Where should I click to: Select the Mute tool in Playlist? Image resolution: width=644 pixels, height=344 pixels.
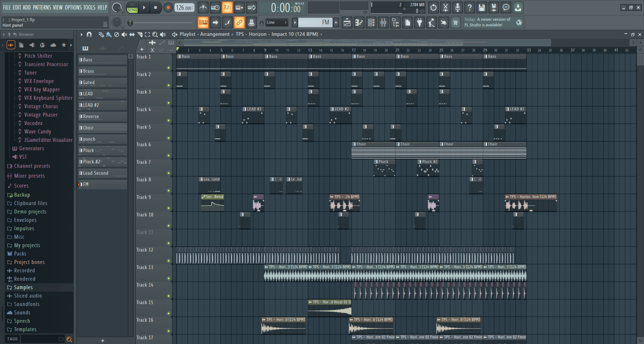coord(124,34)
